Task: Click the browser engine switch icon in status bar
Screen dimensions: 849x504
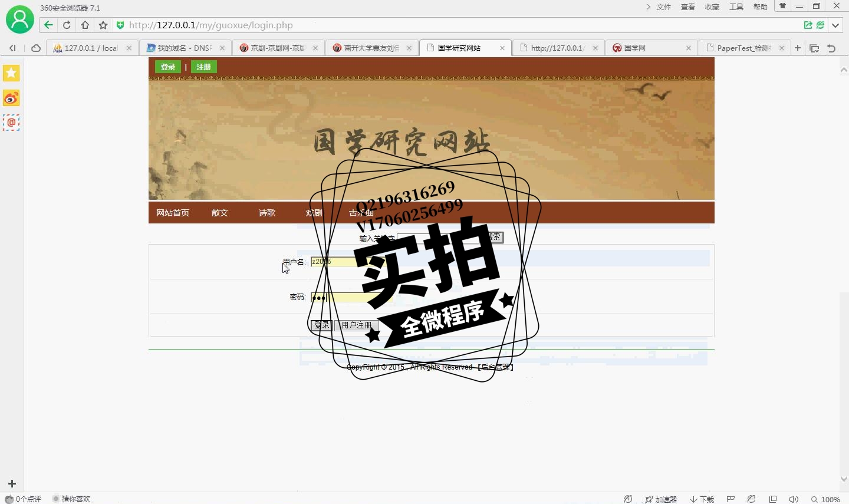Action: [751, 499]
